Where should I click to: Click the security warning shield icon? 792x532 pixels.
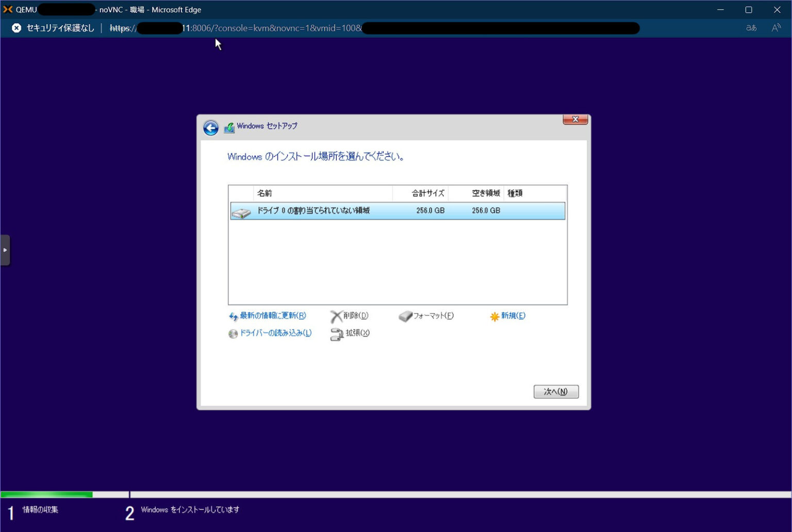point(16,28)
